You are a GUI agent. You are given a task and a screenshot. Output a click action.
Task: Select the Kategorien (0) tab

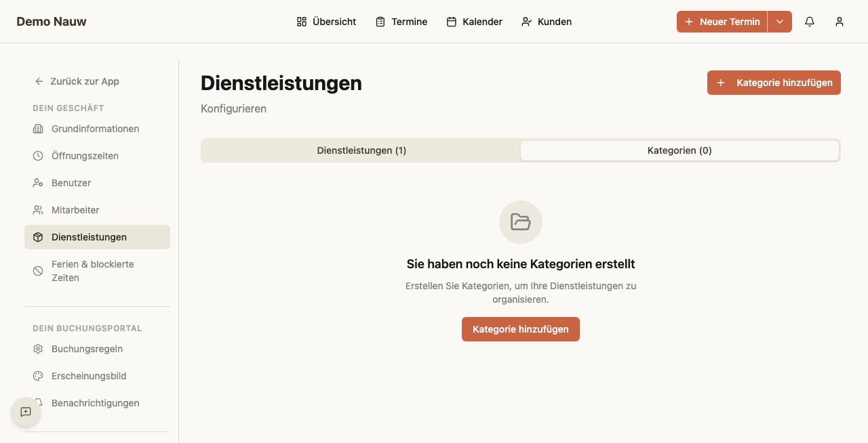(x=679, y=150)
